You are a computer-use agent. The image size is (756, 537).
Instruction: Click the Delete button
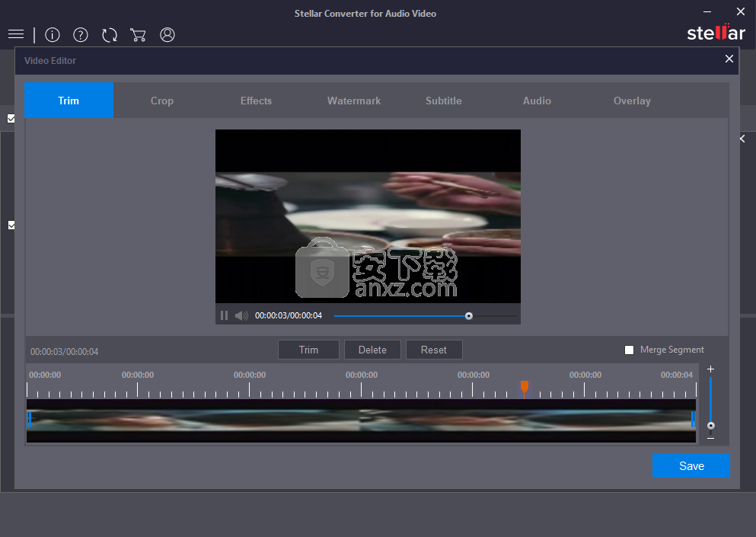tap(372, 350)
